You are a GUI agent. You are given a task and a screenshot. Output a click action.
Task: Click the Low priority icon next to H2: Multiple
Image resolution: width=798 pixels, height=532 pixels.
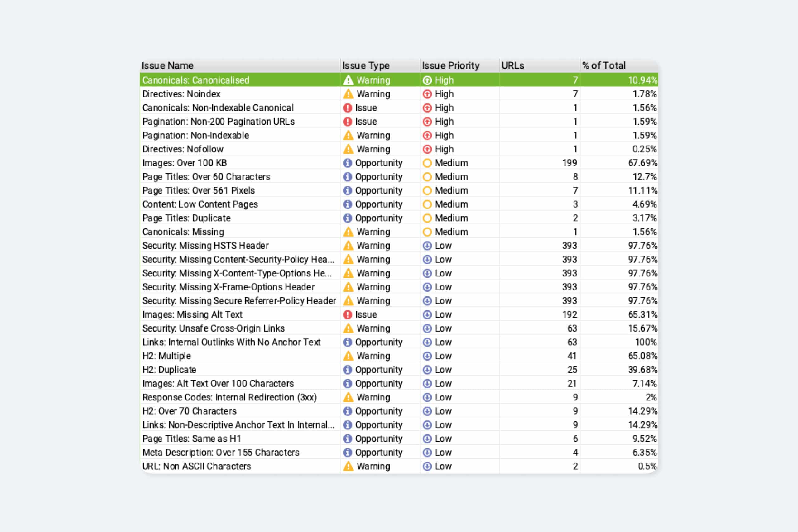click(x=427, y=356)
